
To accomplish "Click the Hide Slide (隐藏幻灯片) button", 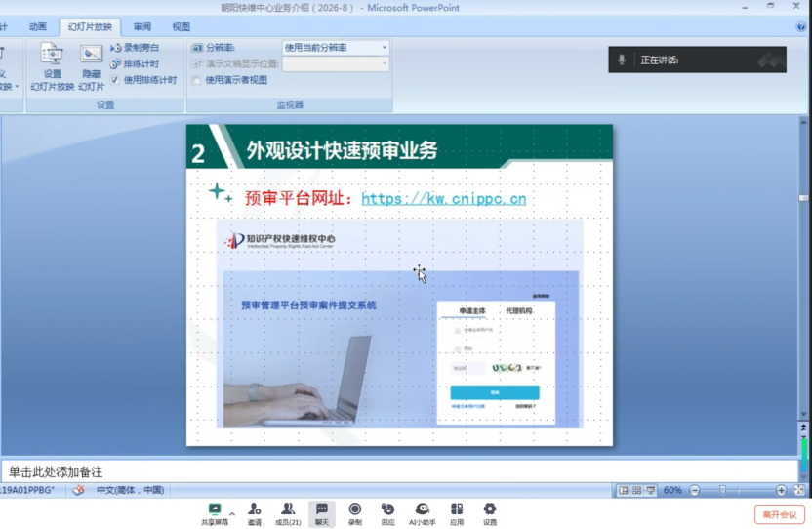I will click(x=91, y=66).
